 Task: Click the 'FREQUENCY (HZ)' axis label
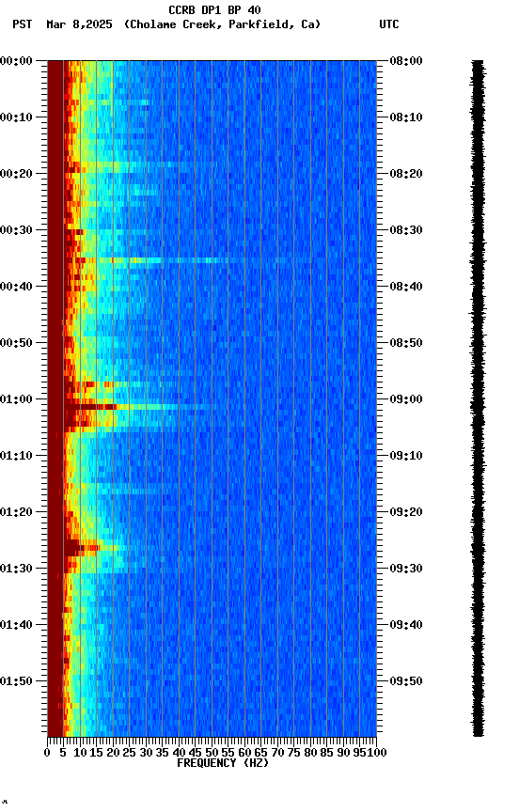pyautogui.click(x=223, y=763)
